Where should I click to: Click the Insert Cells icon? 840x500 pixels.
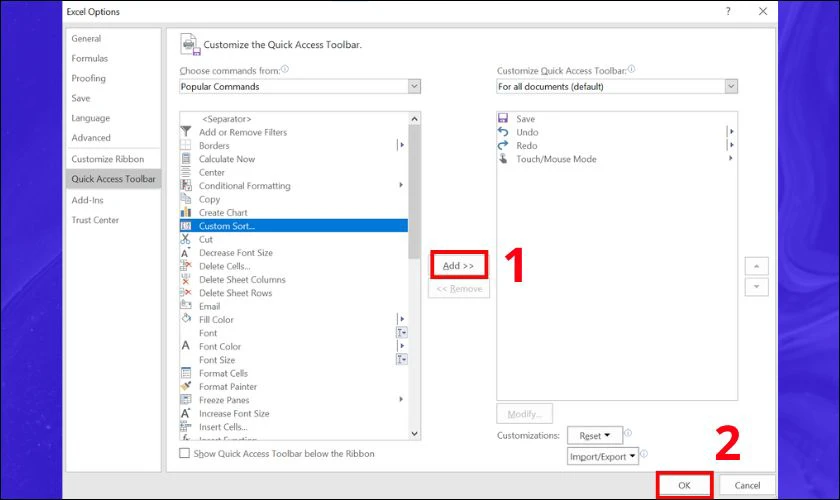(186, 427)
